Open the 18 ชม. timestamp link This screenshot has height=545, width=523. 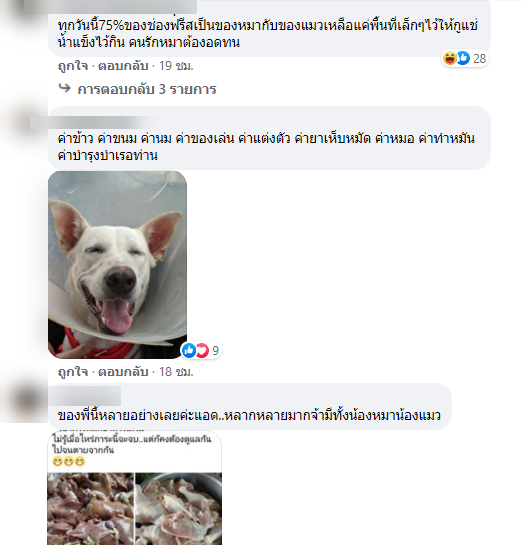pos(176,372)
